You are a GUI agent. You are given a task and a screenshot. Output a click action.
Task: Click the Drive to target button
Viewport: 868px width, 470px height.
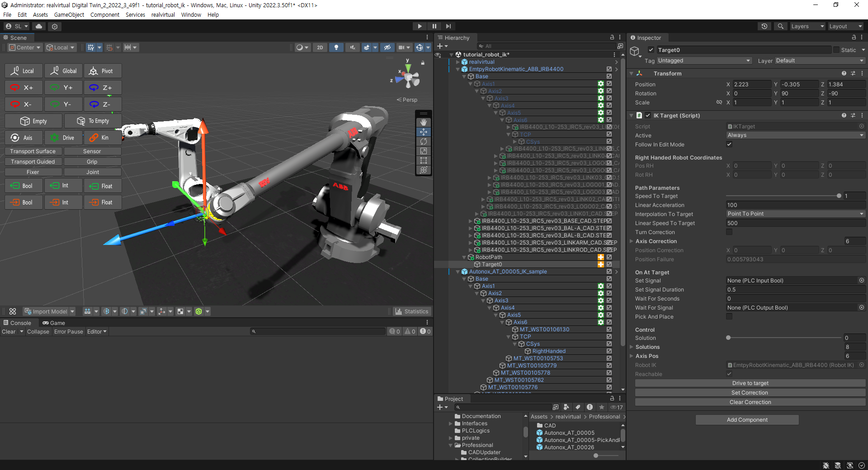click(x=750, y=383)
